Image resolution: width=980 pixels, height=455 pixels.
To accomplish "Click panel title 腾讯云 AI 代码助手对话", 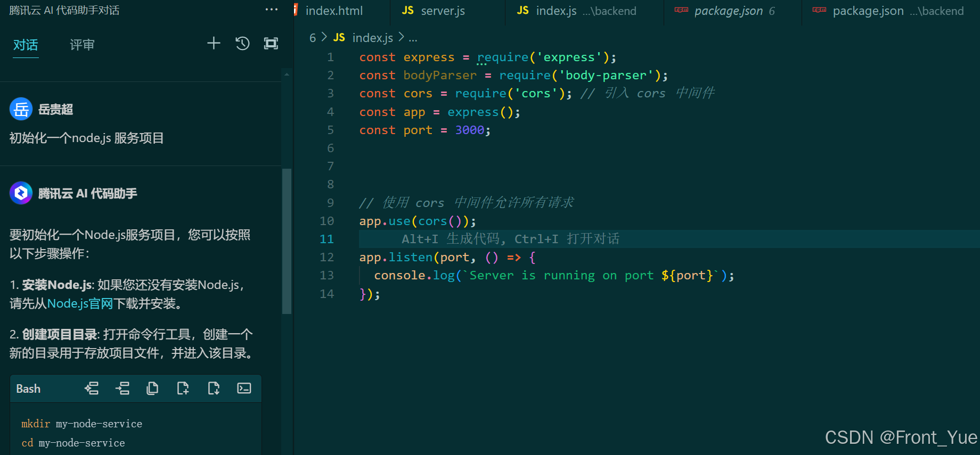I will point(64,10).
